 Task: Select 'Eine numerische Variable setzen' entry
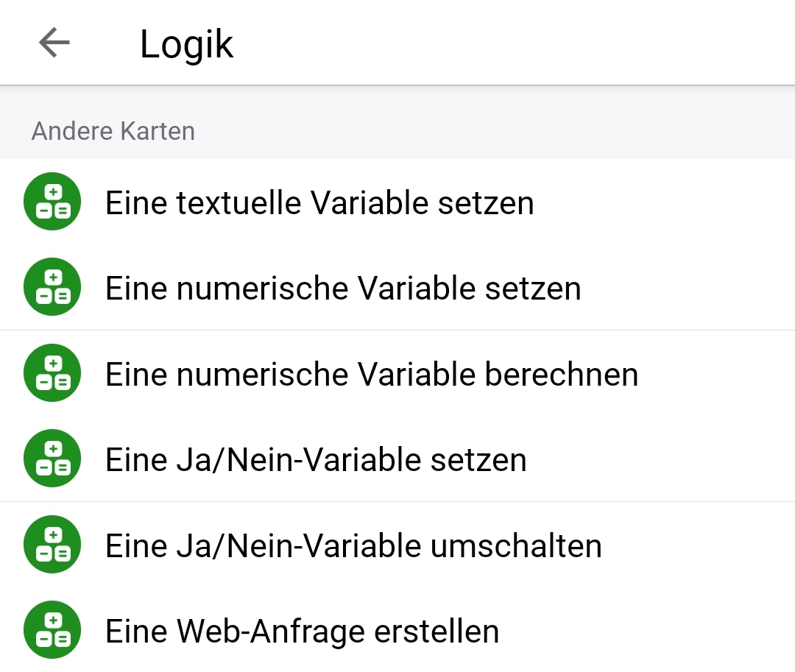[x=343, y=288]
